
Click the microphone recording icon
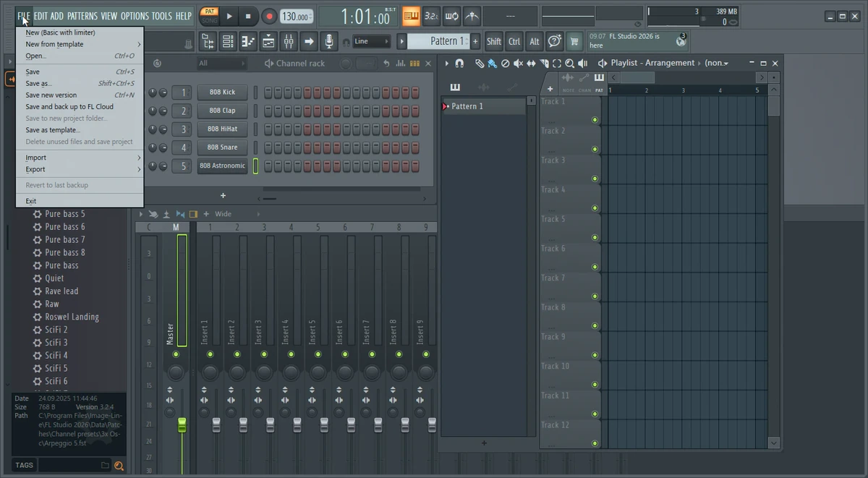coord(329,42)
